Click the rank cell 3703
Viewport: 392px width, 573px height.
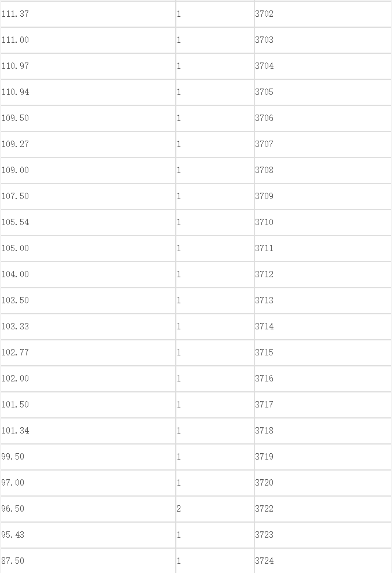point(323,40)
